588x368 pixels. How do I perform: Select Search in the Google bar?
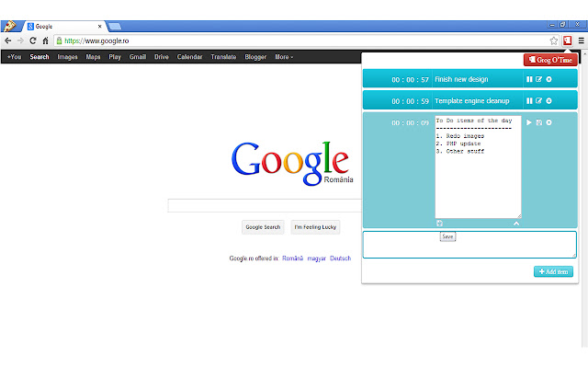pyautogui.click(x=40, y=57)
